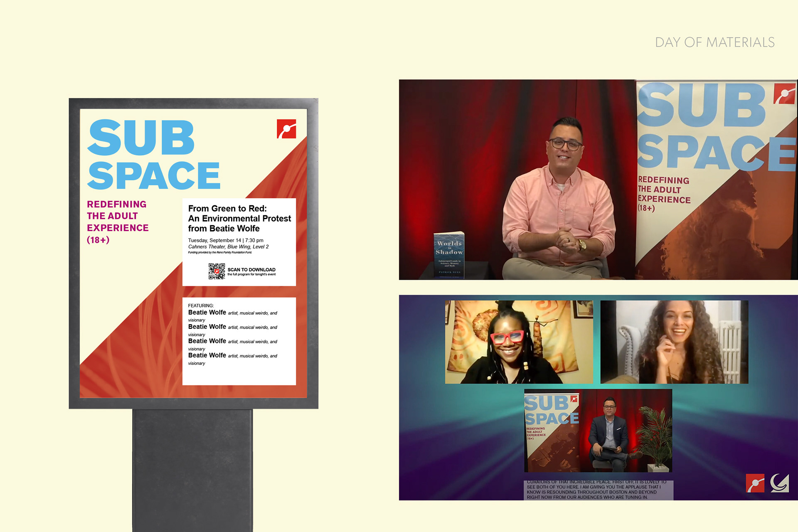Click the red logo on the host banner
The width and height of the screenshot is (798, 532).
[784, 94]
